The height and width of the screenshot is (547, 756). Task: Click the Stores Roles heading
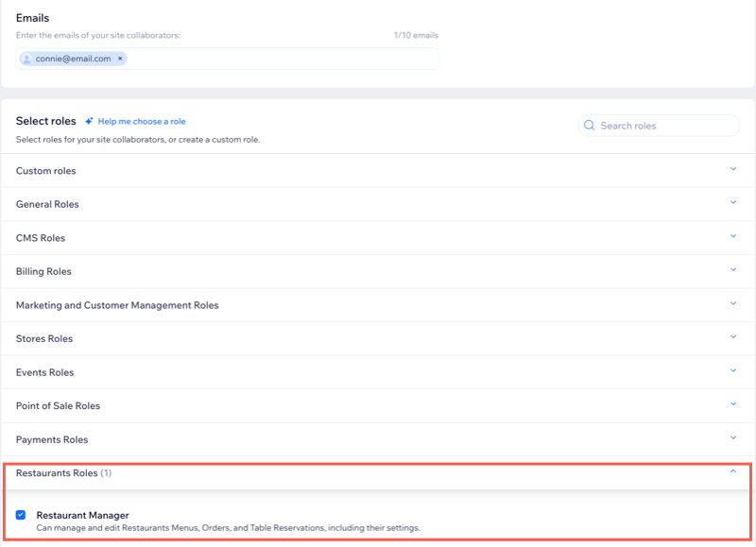tap(44, 339)
